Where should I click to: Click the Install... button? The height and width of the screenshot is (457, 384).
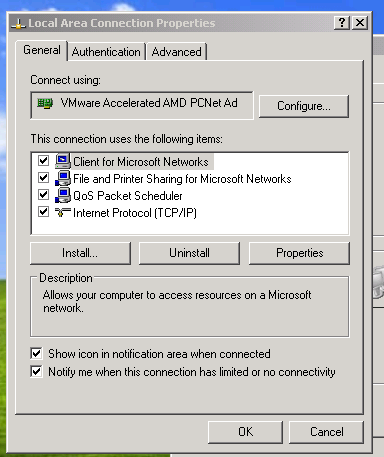pyautogui.click(x=80, y=253)
